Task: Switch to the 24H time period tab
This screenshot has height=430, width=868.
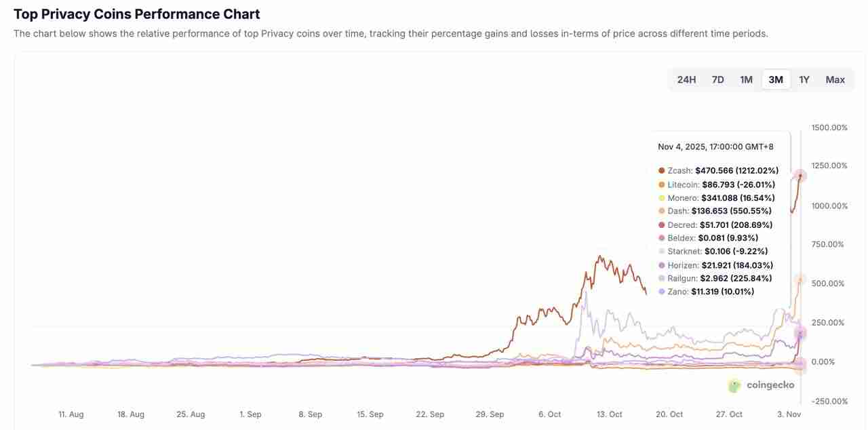Action: click(x=686, y=79)
